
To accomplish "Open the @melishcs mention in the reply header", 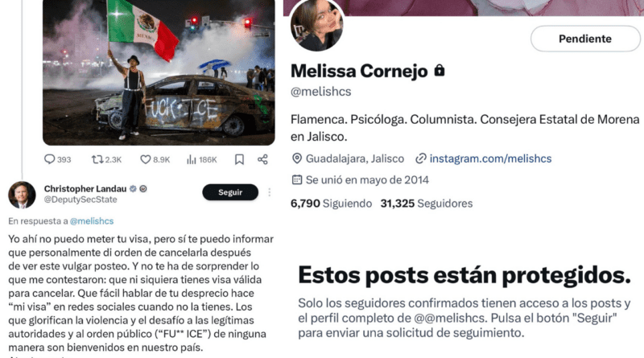I will tap(92, 221).
